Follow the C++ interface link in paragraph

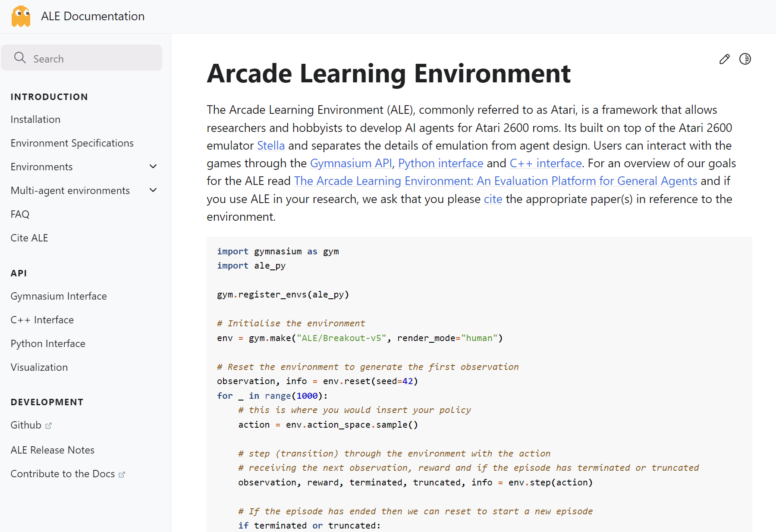coord(546,163)
